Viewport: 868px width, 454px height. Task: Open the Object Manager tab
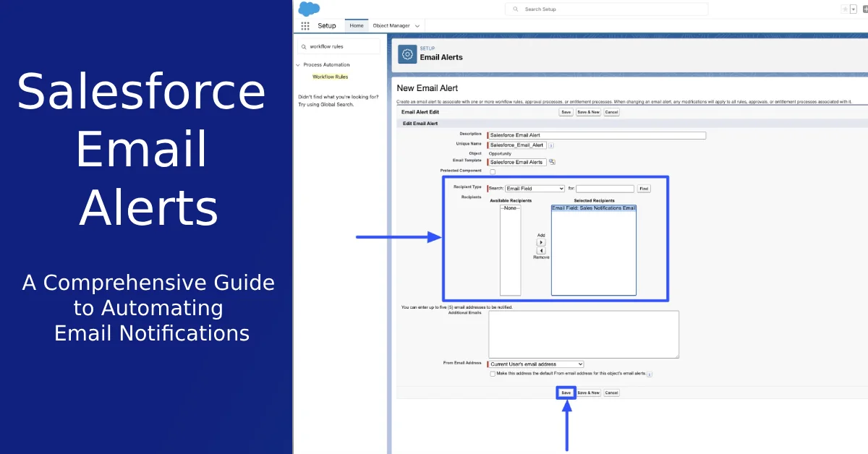click(x=391, y=26)
